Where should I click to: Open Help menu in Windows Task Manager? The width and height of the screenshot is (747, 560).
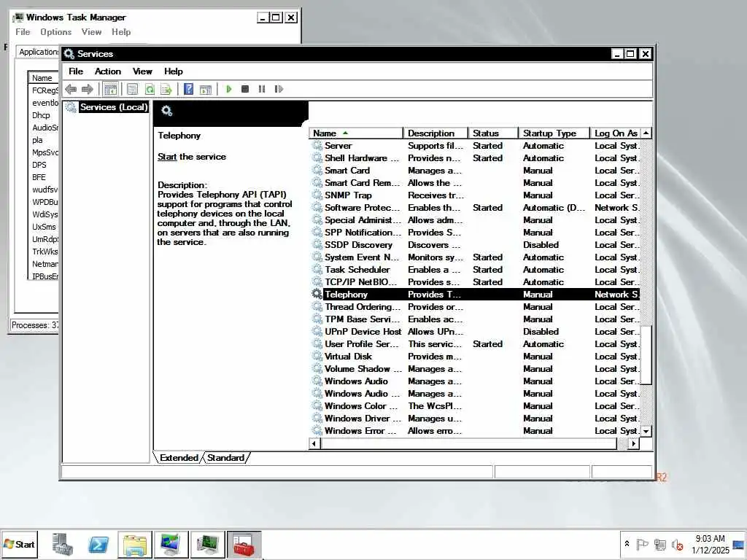[x=121, y=32]
